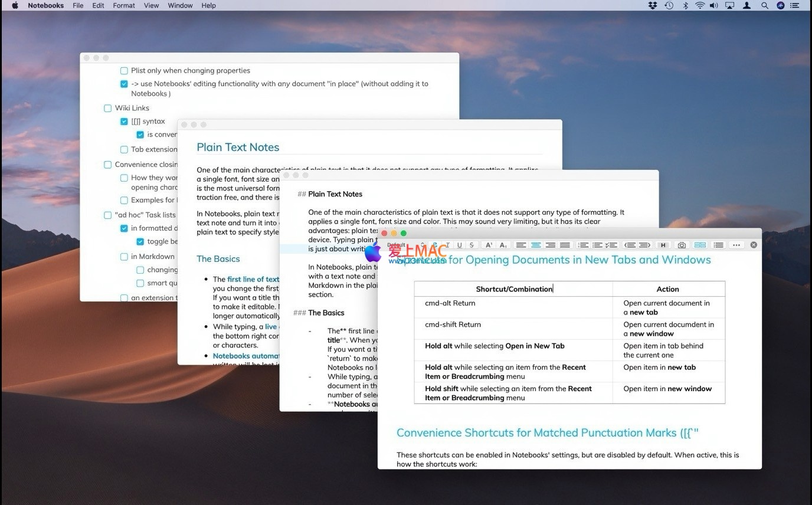Viewport: 812px width, 505px height.
Task: Open the Window menu in menu bar
Action: [180, 5]
